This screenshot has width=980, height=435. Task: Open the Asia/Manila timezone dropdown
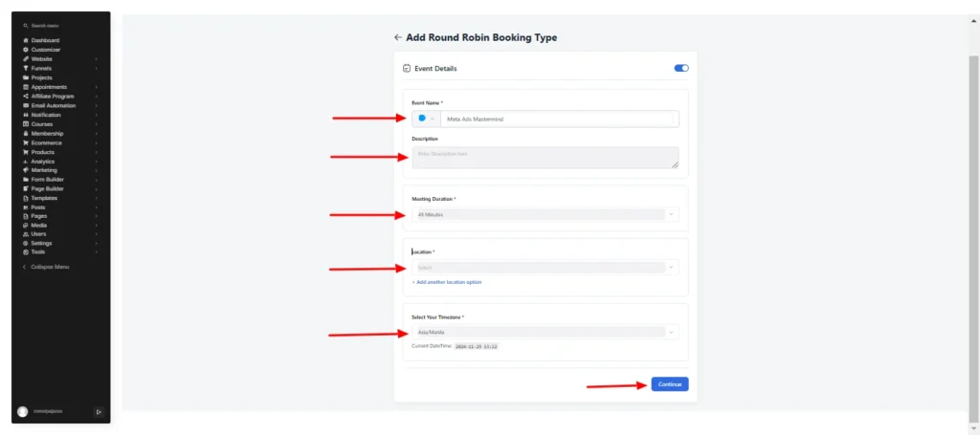click(x=545, y=333)
